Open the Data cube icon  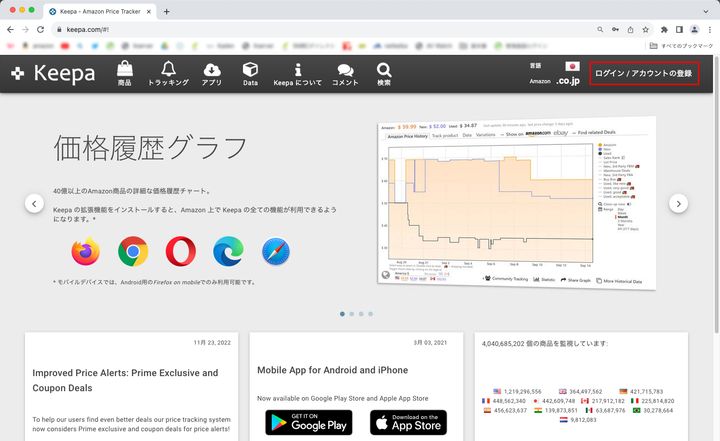pos(250,71)
